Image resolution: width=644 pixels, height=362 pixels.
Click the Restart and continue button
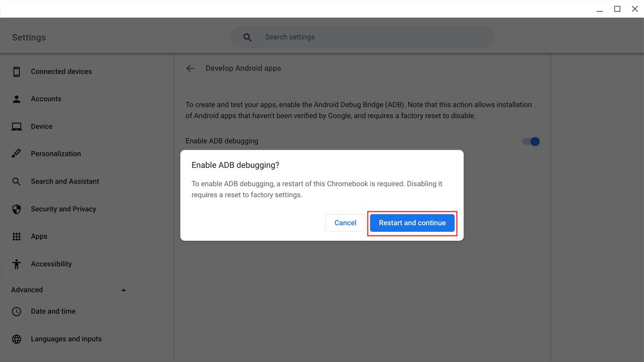[x=412, y=223]
